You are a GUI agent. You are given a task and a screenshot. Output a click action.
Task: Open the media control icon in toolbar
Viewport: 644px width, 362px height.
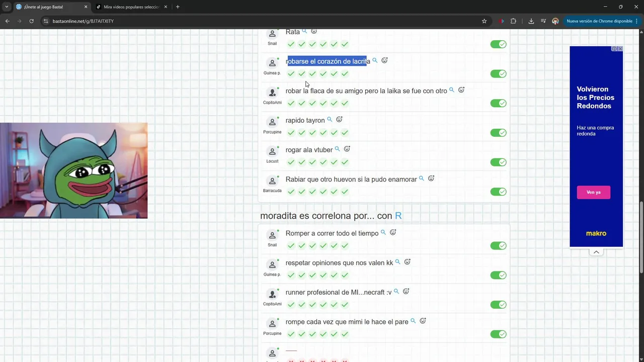pyautogui.click(x=543, y=21)
